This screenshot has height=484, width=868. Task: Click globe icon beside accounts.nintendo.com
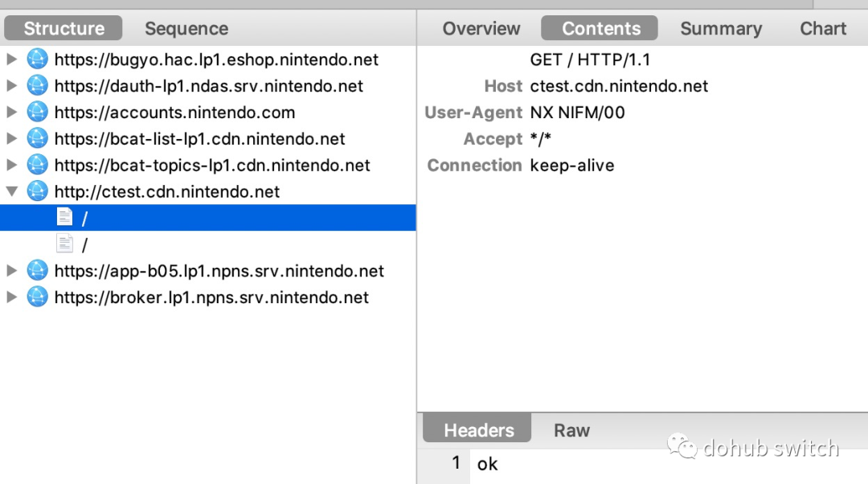point(37,112)
